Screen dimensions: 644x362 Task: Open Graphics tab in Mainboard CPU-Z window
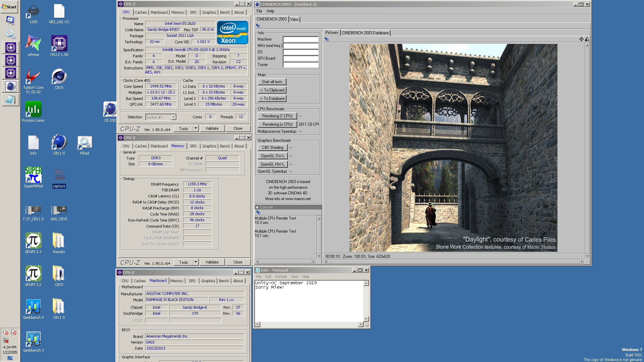pos(208,281)
